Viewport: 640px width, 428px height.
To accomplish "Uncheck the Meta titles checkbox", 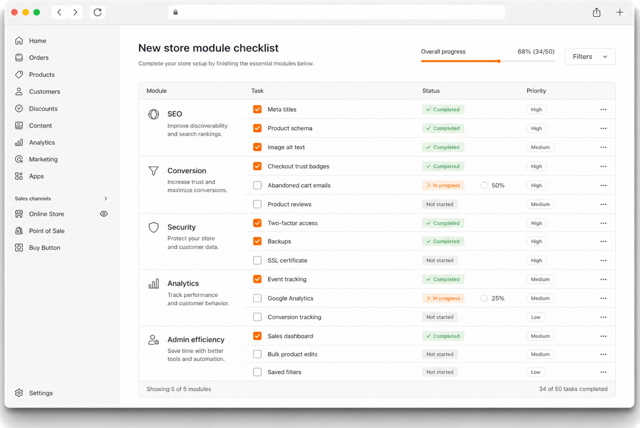I will tap(257, 109).
